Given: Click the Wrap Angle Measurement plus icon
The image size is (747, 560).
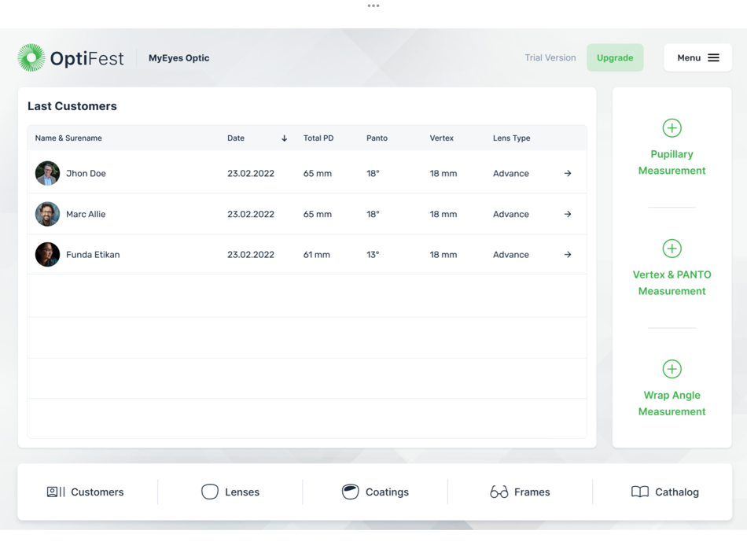Looking at the screenshot, I should click(x=672, y=369).
